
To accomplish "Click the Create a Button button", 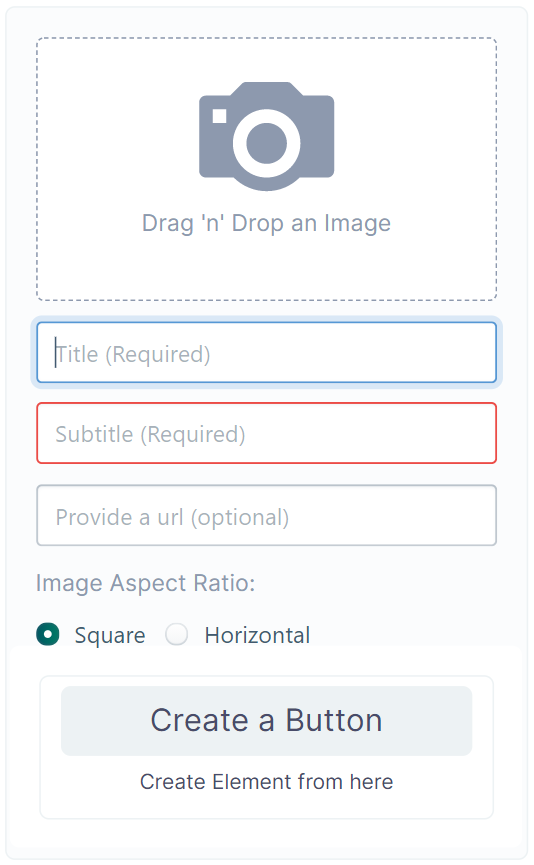I will [x=266, y=720].
